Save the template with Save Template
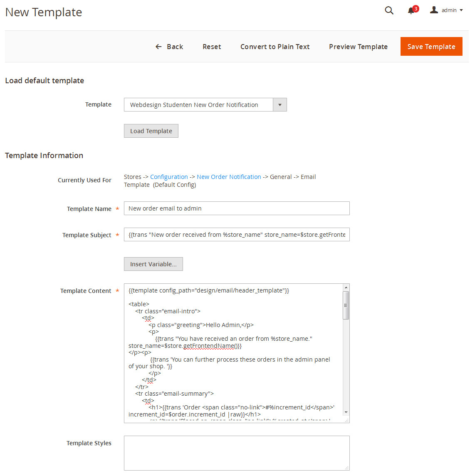The image size is (470, 476). click(x=431, y=47)
